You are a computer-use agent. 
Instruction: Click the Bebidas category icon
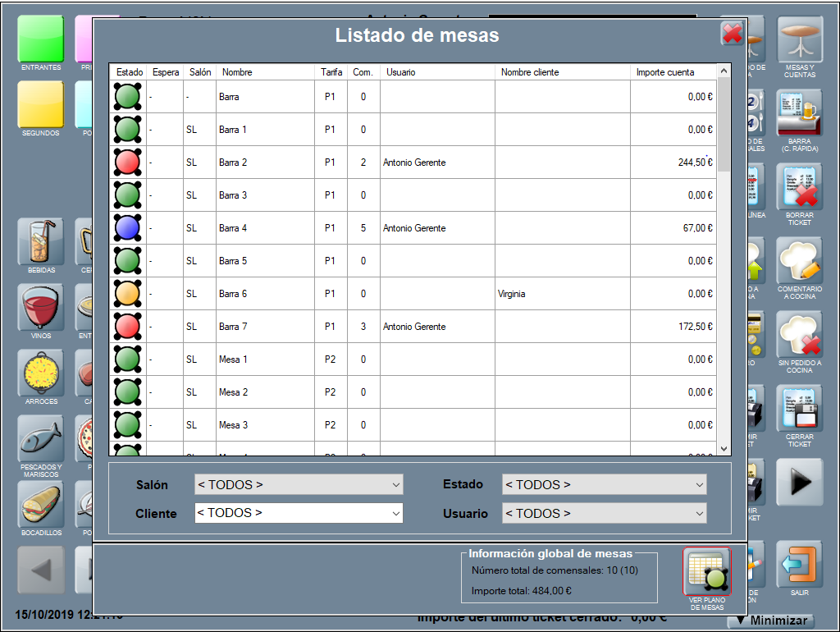tap(41, 241)
